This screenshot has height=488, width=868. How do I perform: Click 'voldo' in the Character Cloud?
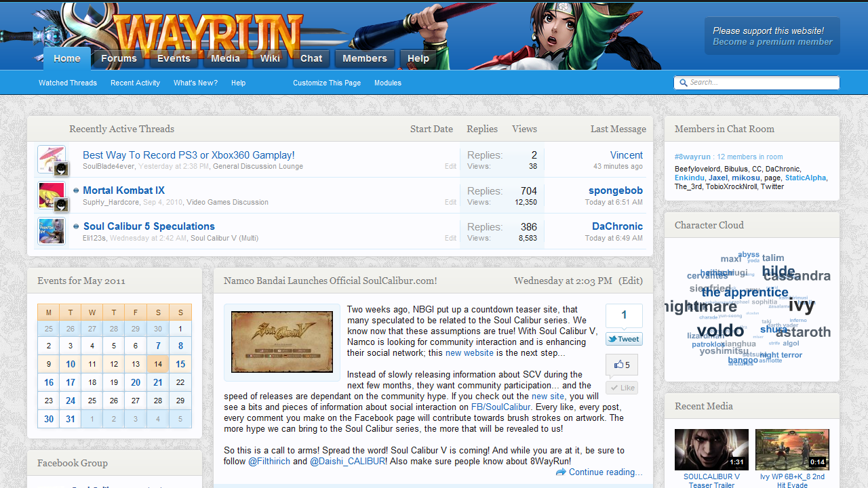click(720, 331)
